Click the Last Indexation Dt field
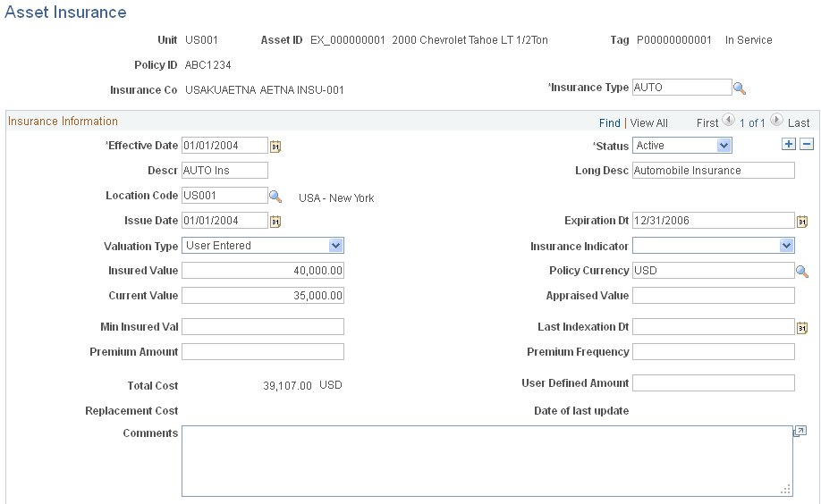 click(713, 326)
